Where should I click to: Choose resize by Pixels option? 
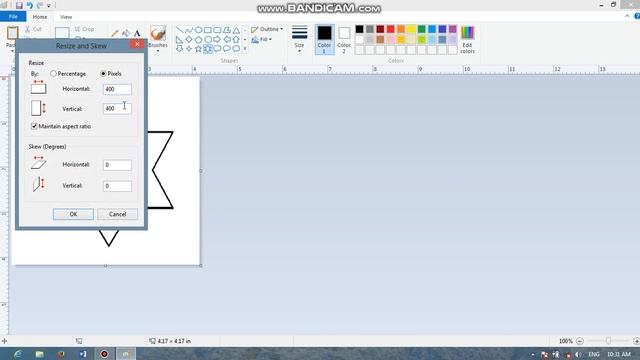pos(111,74)
